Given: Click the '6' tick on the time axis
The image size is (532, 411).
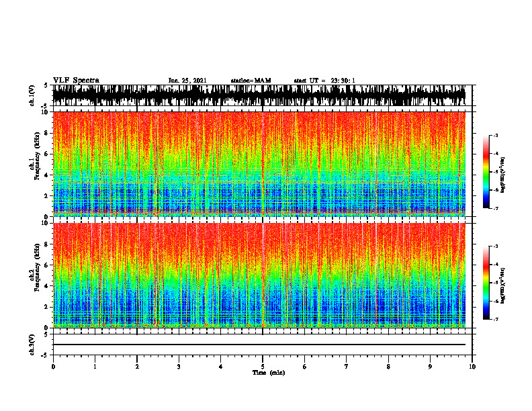Looking at the screenshot, I should click(x=304, y=367).
